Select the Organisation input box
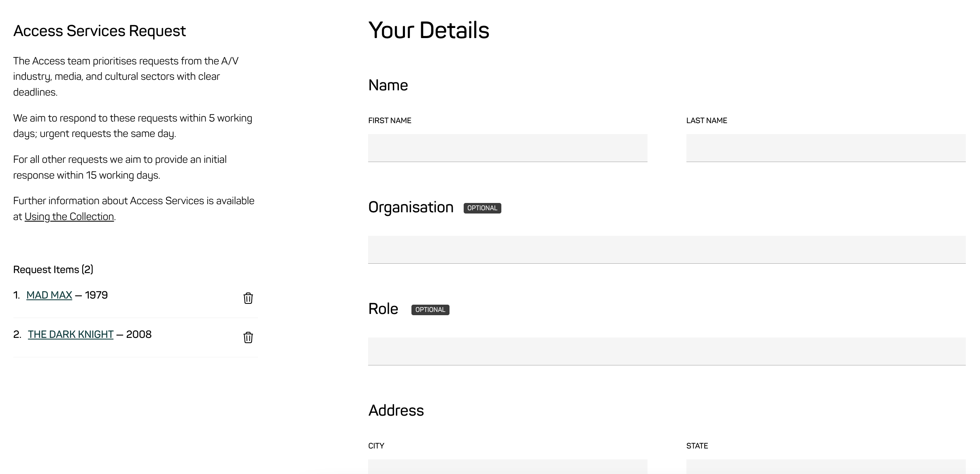The width and height of the screenshot is (980, 474). pos(667,250)
